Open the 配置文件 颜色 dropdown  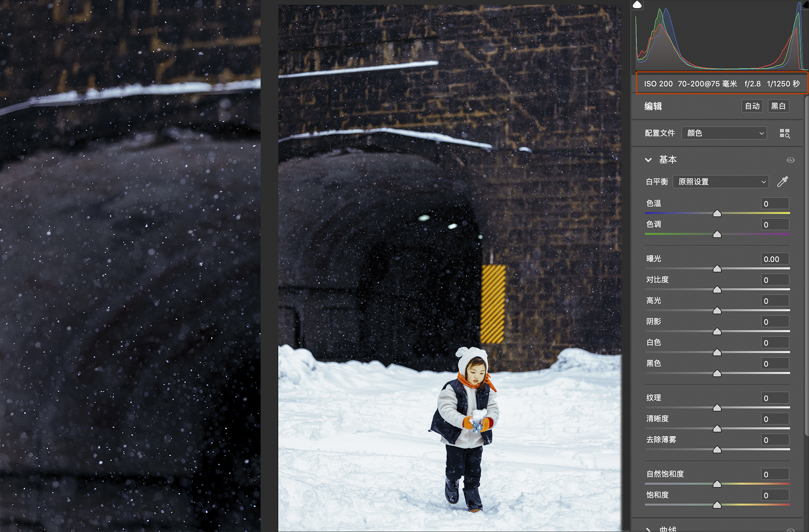click(x=724, y=133)
